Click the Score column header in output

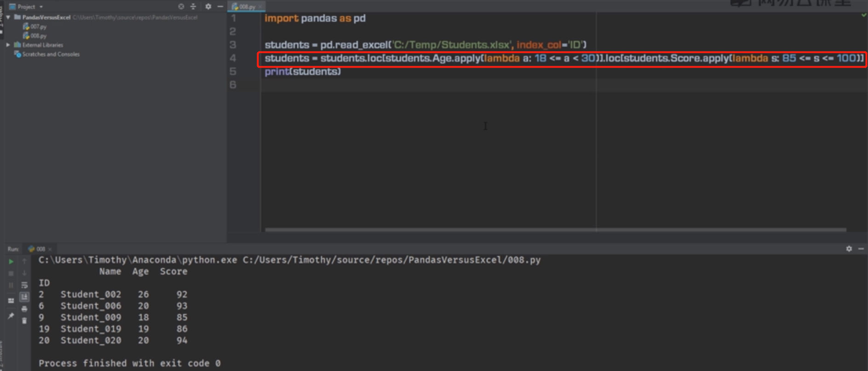point(173,272)
